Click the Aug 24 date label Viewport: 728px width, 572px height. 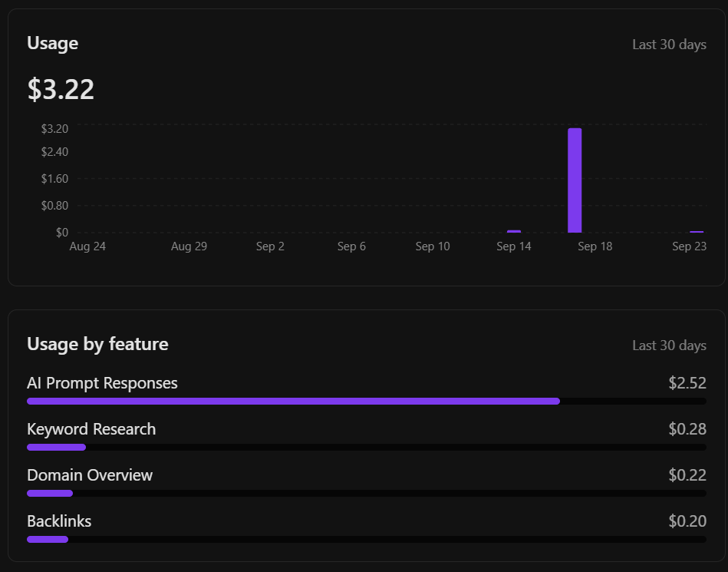(87, 246)
